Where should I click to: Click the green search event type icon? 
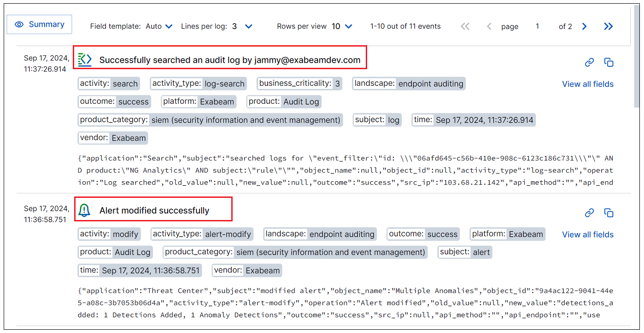click(85, 59)
